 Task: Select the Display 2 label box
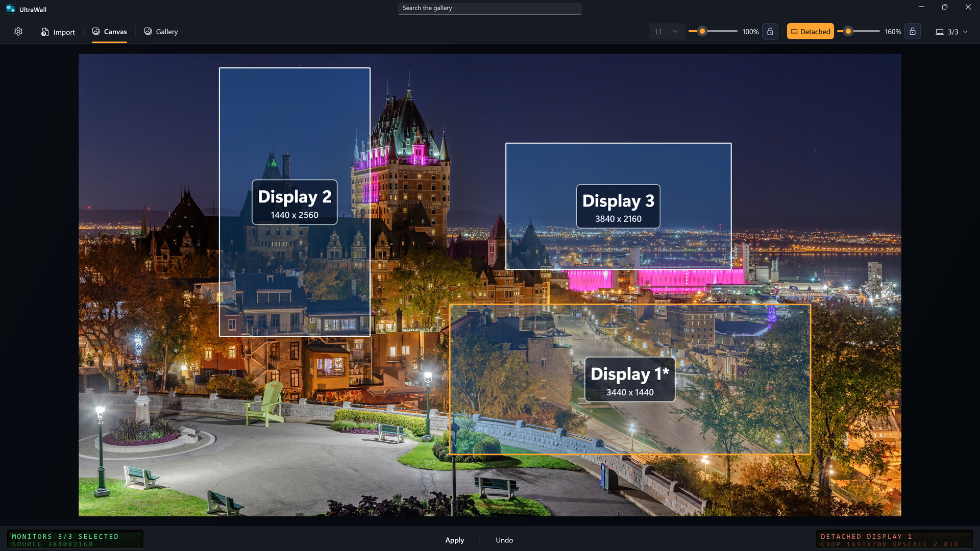pos(295,202)
